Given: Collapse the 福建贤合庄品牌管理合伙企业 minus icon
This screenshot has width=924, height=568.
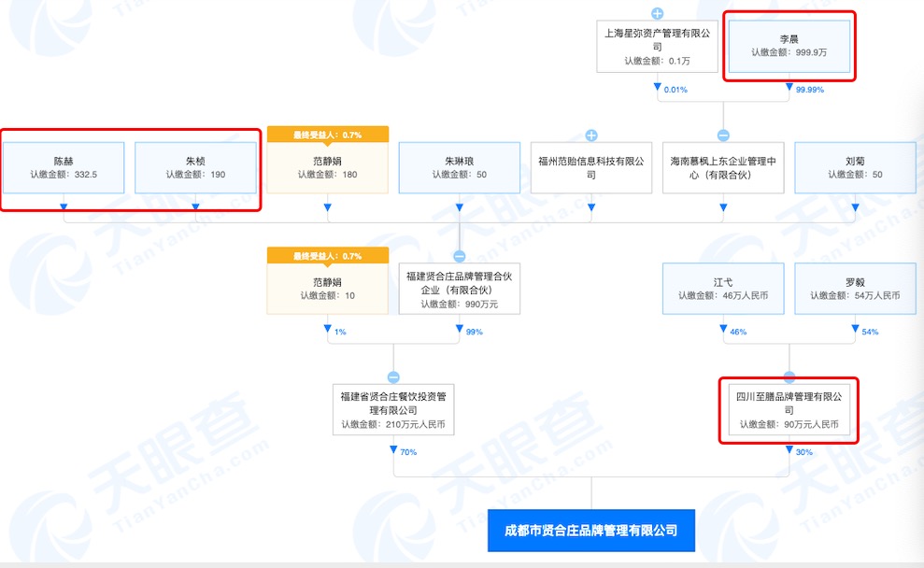Looking at the screenshot, I should coord(459,256).
